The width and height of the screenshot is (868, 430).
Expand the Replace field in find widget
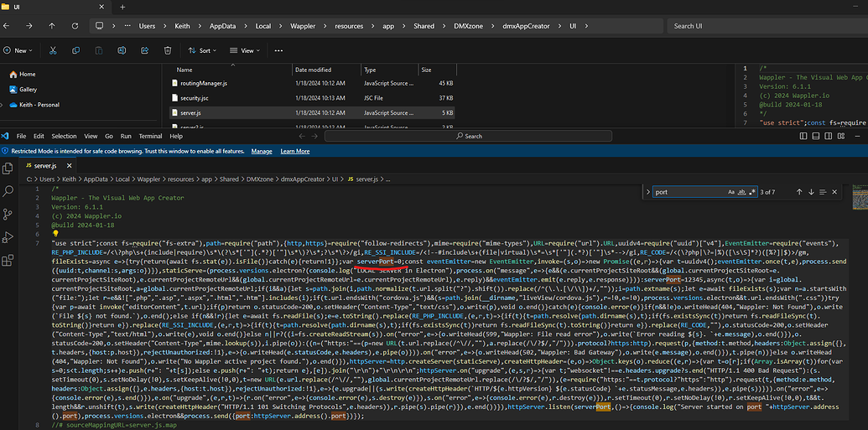pos(647,192)
